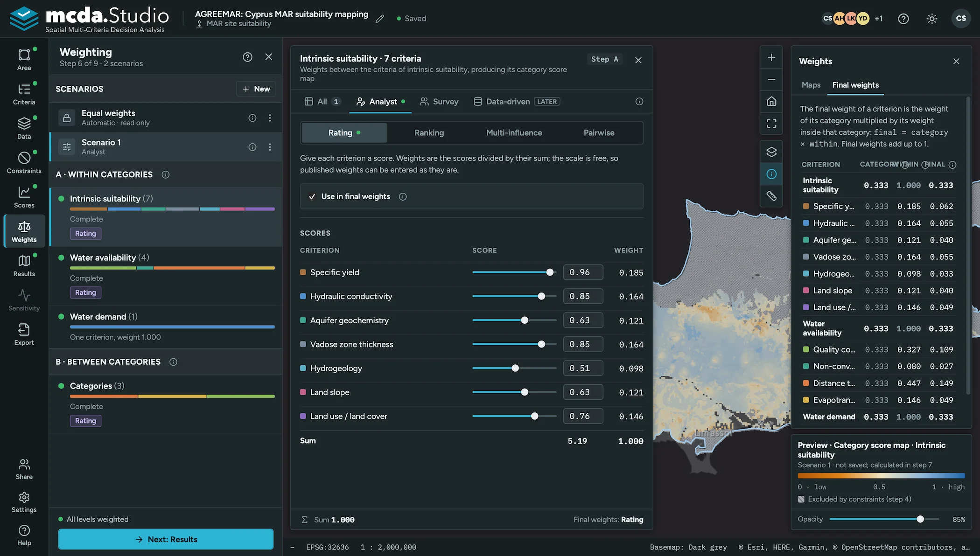Click Next: Results button

pos(166,539)
